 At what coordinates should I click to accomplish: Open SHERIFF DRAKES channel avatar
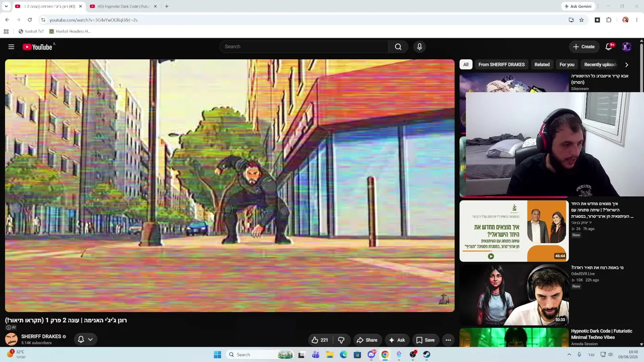coord(11,339)
